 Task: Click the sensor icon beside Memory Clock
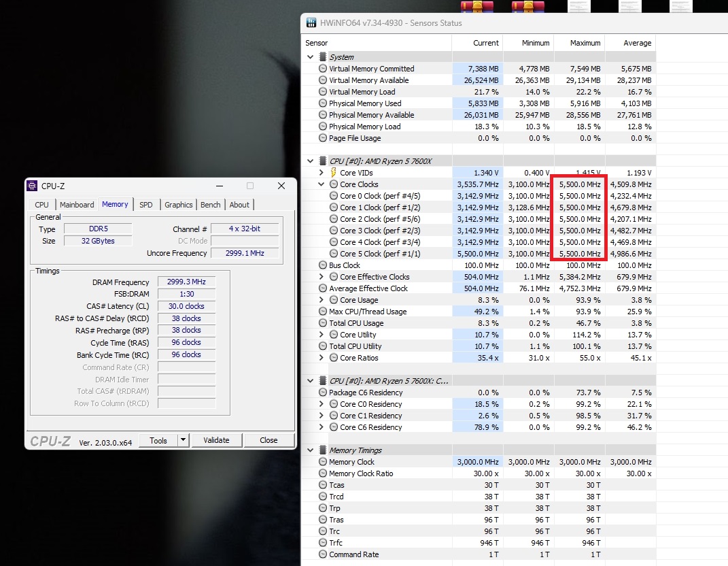point(323,461)
